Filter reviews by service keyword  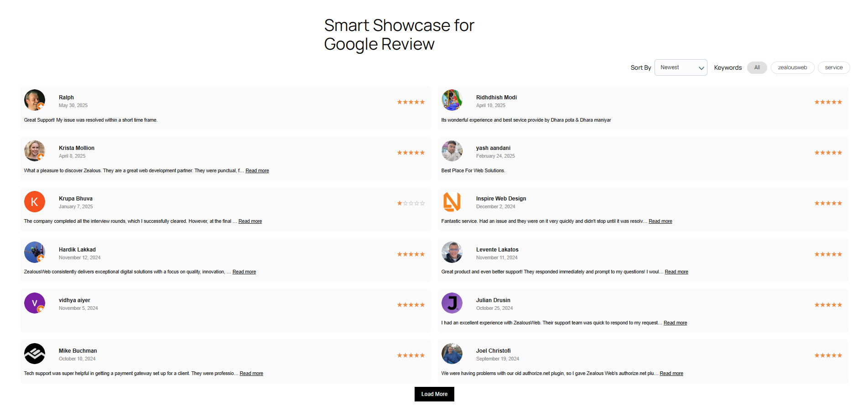[833, 67]
